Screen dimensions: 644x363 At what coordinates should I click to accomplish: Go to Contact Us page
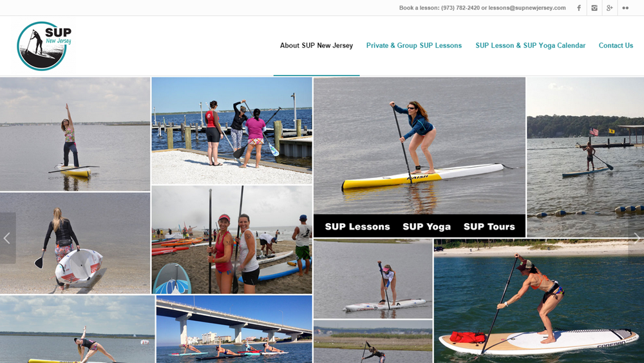point(616,46)
